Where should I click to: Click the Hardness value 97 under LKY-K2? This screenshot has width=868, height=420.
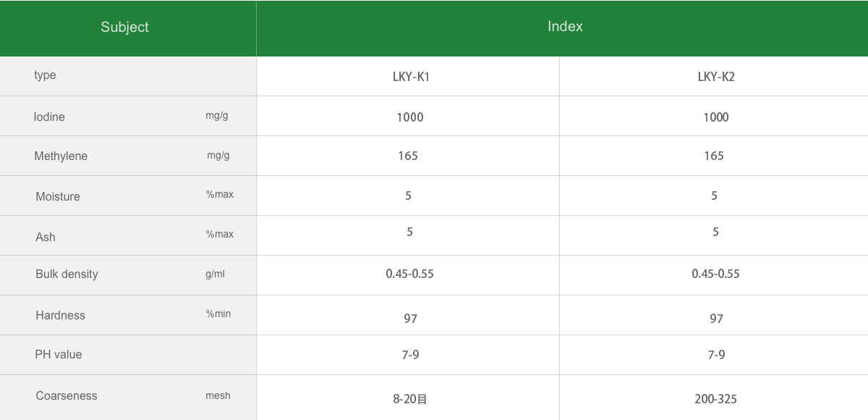(716, 319)
